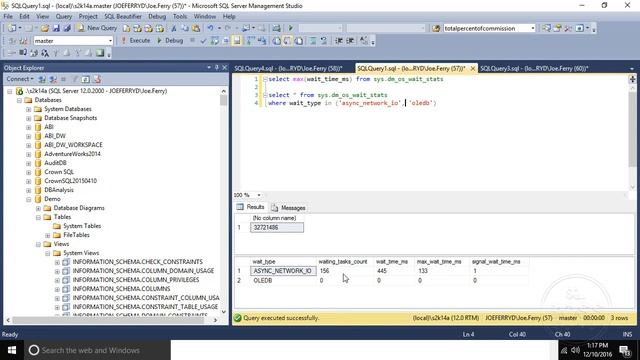Select INFORMATION_SCHEMA.CHECK_CONSTRAINTS view
Screen dimensions: 640x360
(137, 262)
